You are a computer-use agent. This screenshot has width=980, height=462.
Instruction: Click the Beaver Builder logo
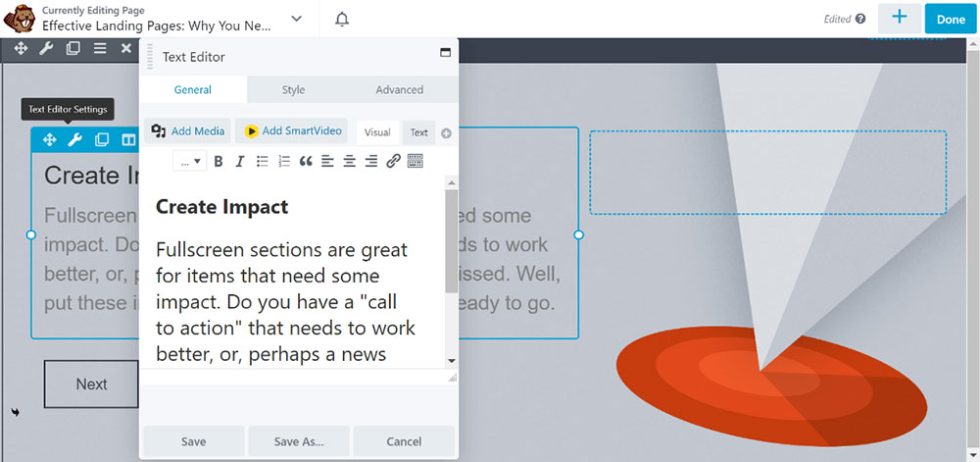19,19
